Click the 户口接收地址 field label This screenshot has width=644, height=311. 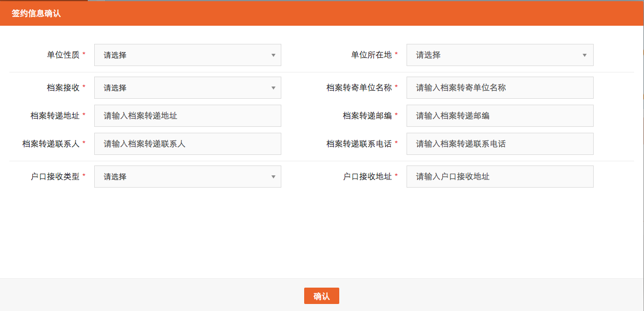(367, 177)
